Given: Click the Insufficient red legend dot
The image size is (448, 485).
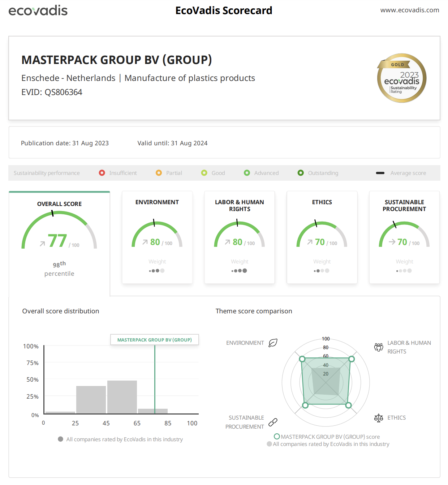Looking at the screenshot, I should (x=102, y=173).
